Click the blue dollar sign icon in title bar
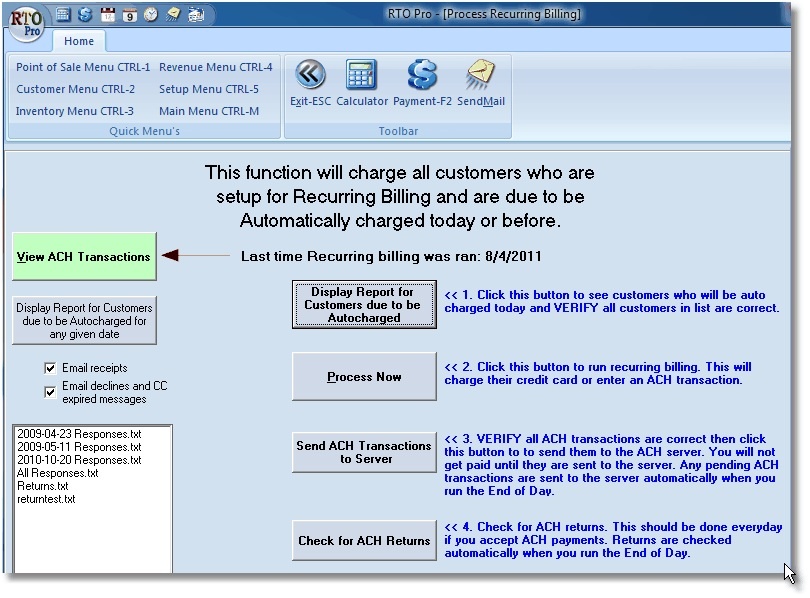The width and height of the screenshot is (810, 598). pos(85,15)
